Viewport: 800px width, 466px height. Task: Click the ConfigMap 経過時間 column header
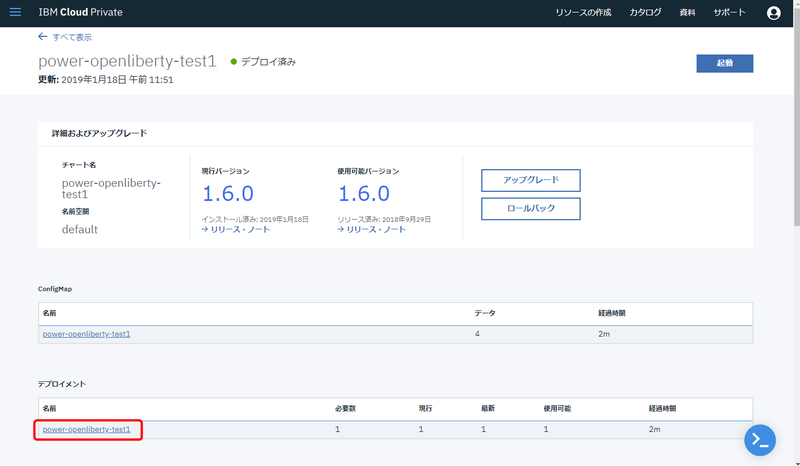(612, 313)
